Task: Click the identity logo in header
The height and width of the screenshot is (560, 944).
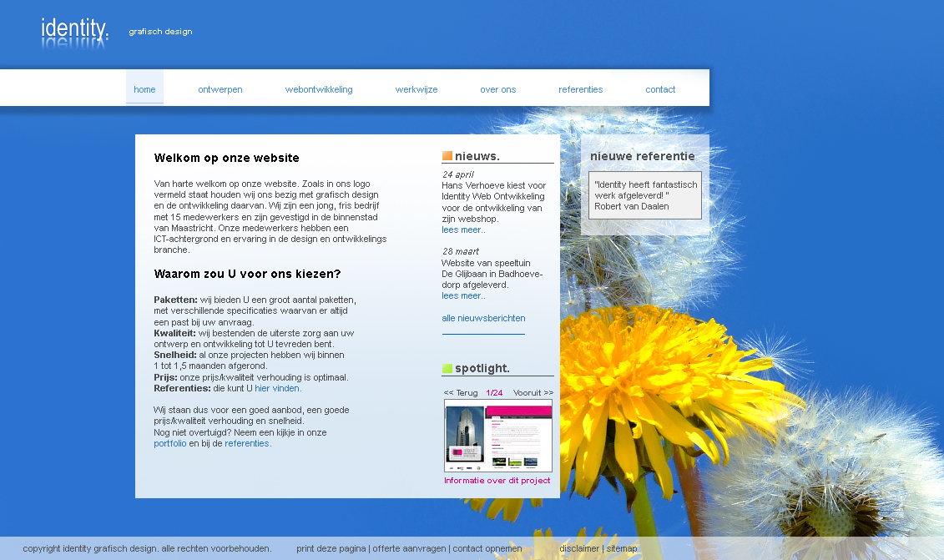Action: [74, 32]
